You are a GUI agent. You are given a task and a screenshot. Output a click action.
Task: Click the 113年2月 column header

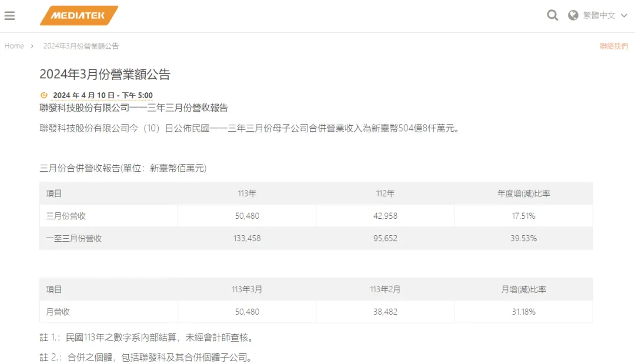pyautogui.click(x=385, y=289)
